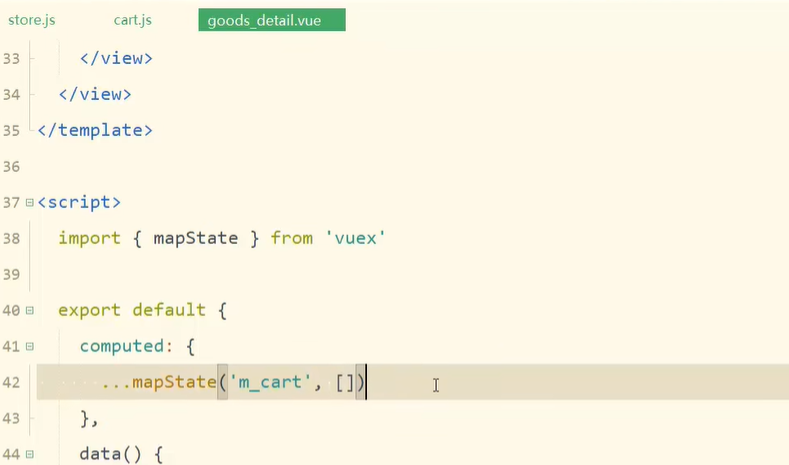
Task: Collapse the computed block at line 41
Action: 30,346
